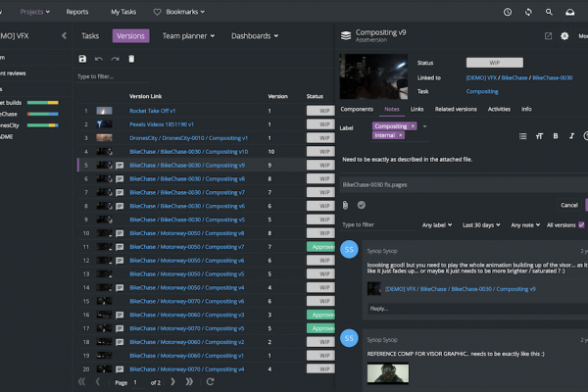
Task: Open the WIP status dropdown in details panel
Action: [x=495, y=63]
